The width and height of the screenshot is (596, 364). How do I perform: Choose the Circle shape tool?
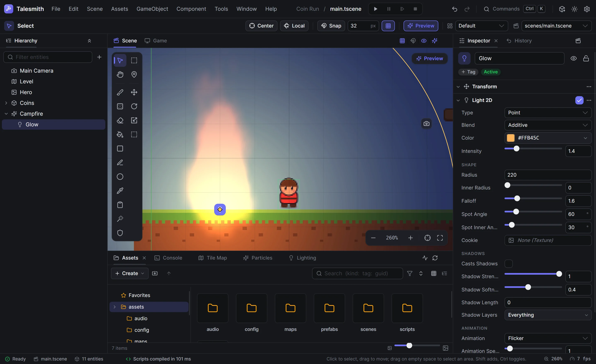[x=120, y=177]
